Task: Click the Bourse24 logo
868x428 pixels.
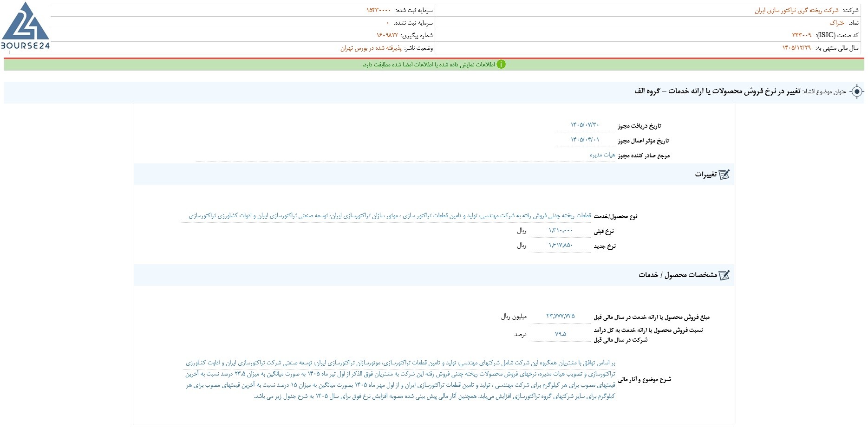Action: 26,26
